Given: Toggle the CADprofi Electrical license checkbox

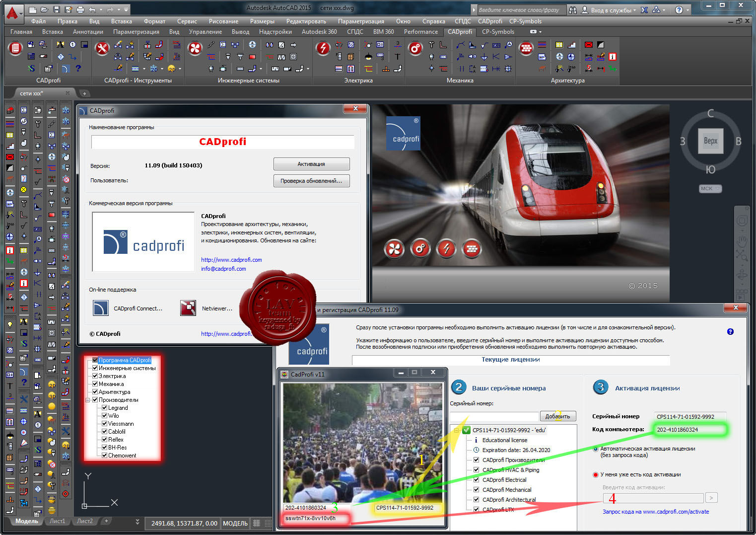Looking at the screenshot, I should [477, 480].
